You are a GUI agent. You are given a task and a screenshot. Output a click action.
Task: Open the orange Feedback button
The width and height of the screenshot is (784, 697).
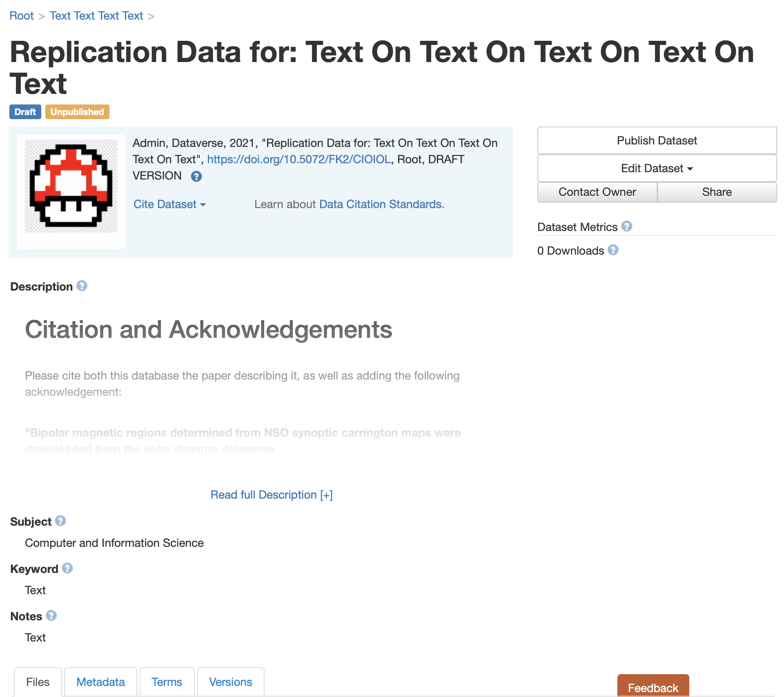click(653, 688)
